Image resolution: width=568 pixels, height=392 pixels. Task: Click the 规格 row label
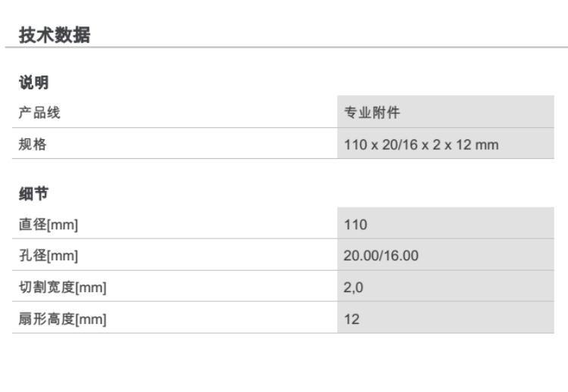[33, 145]
